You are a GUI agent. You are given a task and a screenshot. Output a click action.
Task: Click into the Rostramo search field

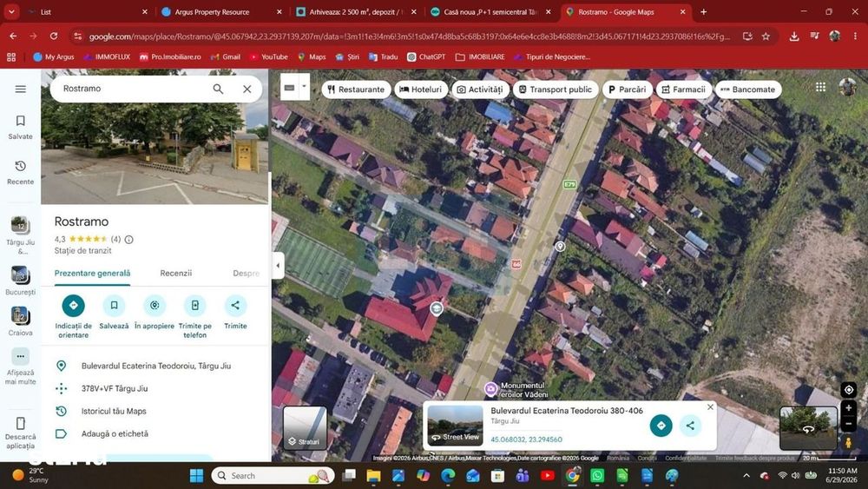pos(133,89)
